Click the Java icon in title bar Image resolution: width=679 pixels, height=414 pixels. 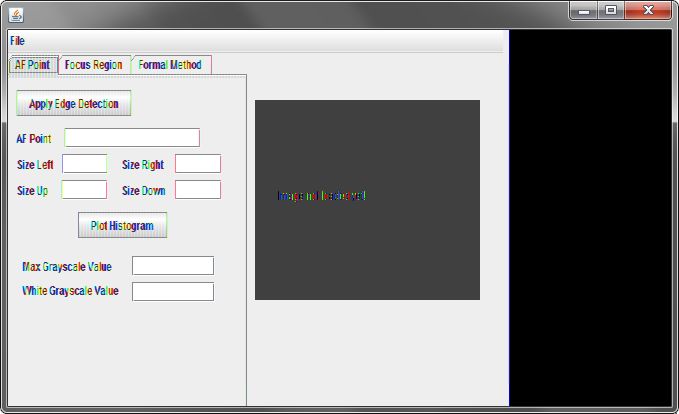[x=16, y=15]
